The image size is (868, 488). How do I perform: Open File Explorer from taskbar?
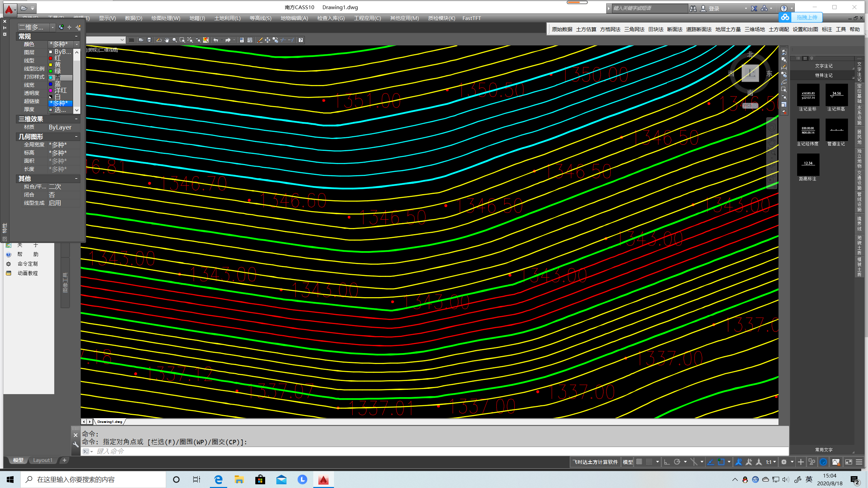click(239, 479)
